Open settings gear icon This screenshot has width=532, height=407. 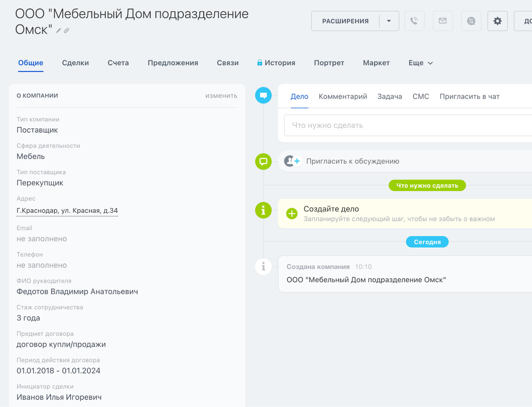coord(497,21)
